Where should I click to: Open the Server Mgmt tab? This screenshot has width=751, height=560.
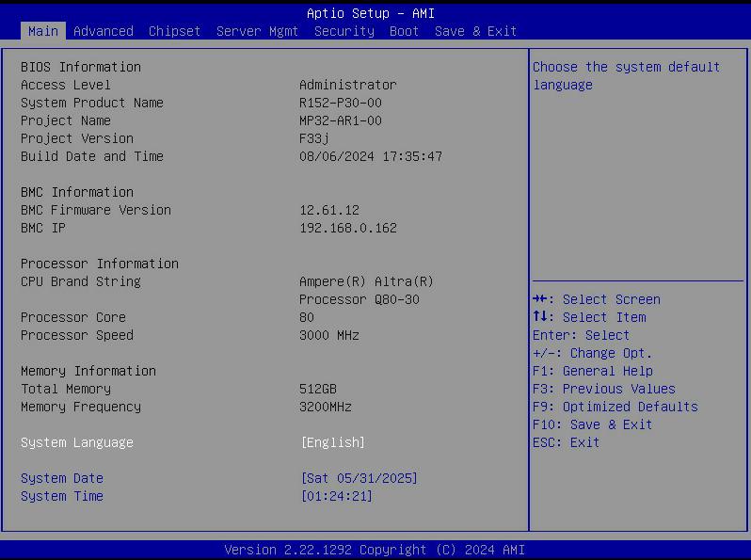coord(257,31)
